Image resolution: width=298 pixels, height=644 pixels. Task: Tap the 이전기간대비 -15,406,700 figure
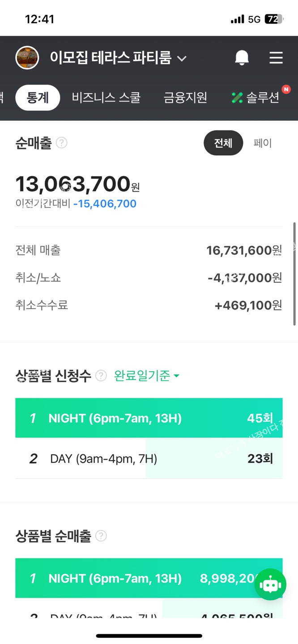point(105,204)
